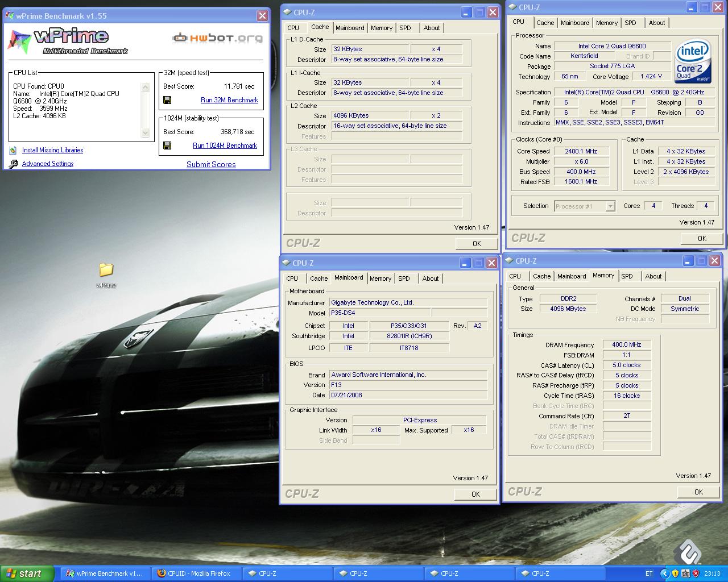Open the Advanced Settings link
Screen dimensions: 728x582
click(48, 164)
